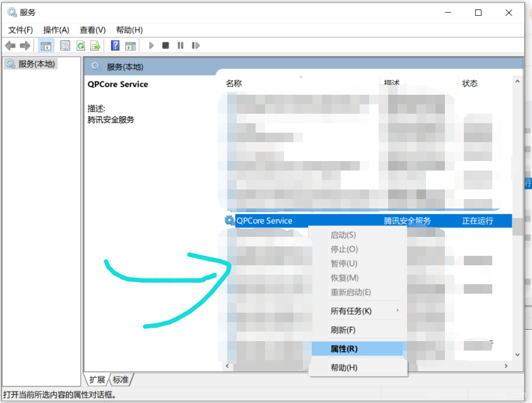532x403 pixels.
Task: Click 正在运行 status of QPCore Service
Action: [x=477, y=220]
